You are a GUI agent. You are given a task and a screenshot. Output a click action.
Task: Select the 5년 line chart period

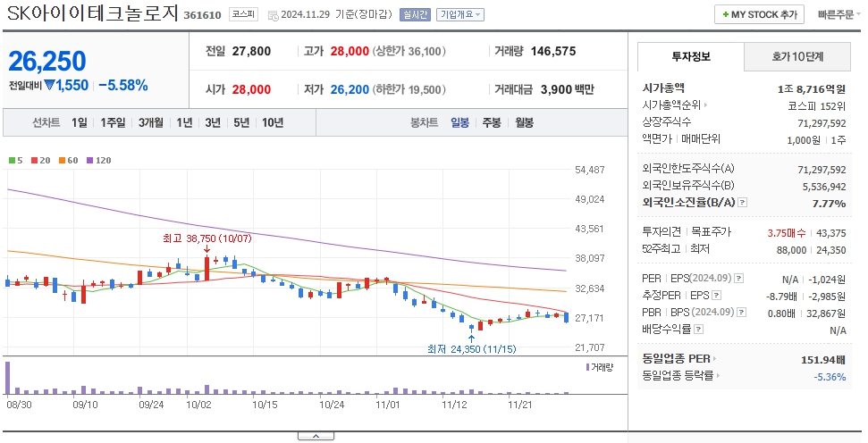point(241,122)
